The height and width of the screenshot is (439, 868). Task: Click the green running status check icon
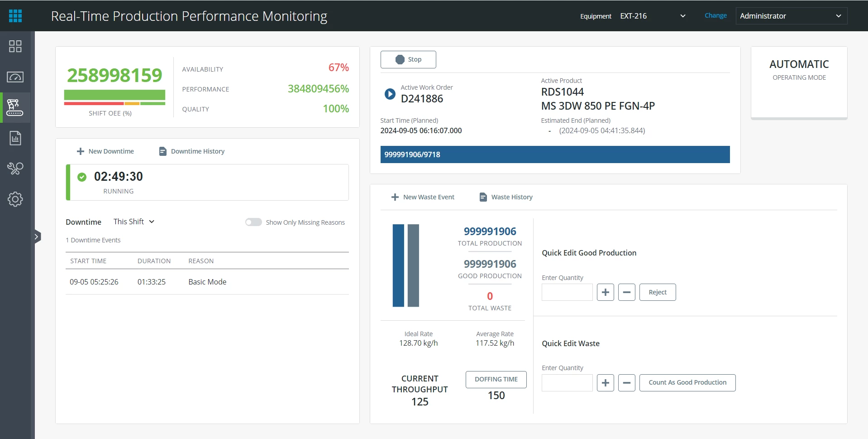pyautogui.click(x=82, y=177)
